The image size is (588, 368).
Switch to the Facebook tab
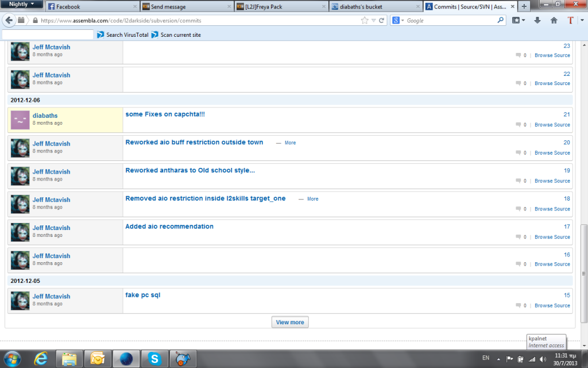pyautogui.click(x=68, y=7)
